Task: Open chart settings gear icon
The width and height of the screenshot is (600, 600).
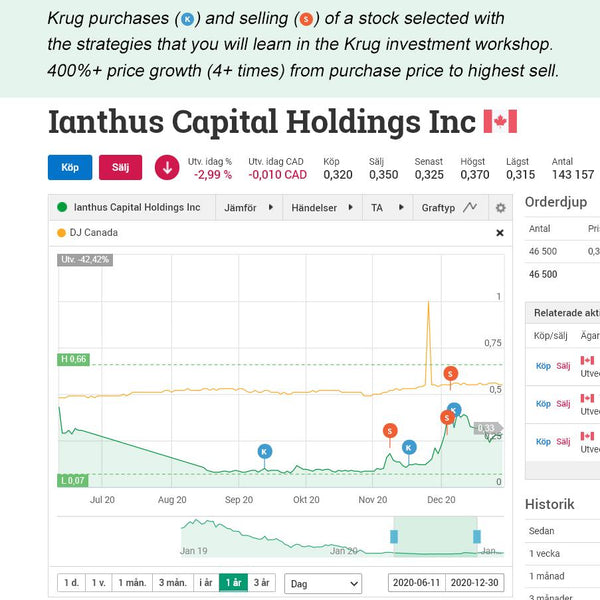Action: coord(501,208)
